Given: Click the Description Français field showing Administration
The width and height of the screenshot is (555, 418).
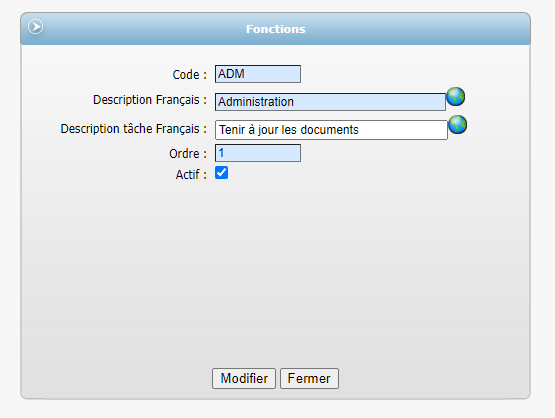Looking at the screenshot, I should pyautogui.click(x=330, y=102).
